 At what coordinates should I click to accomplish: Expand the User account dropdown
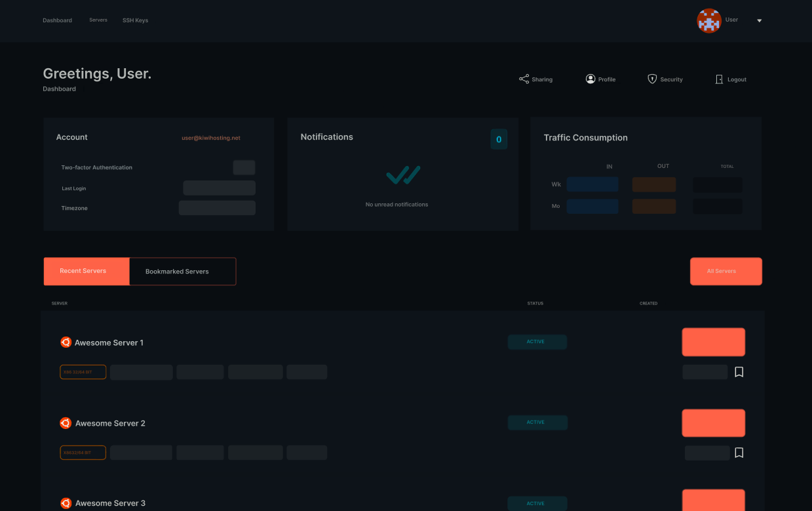pyautogui.click(x=759, y=20)
